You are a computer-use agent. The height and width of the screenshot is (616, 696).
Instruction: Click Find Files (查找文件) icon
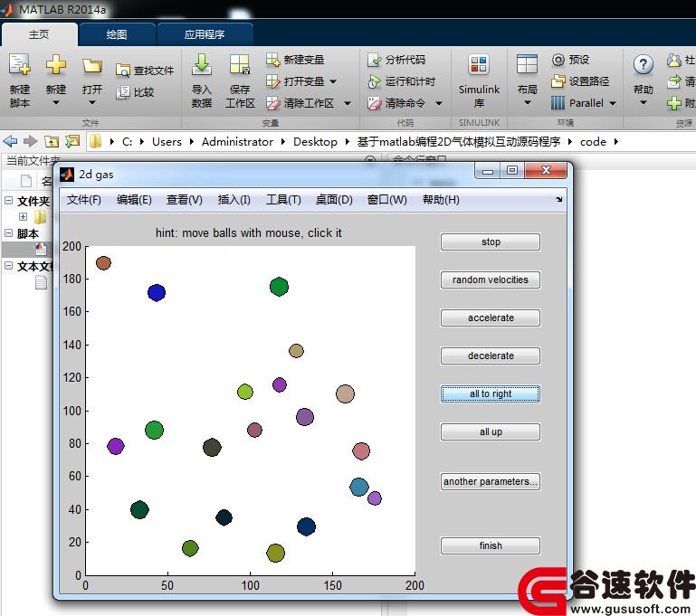tap(123, 70)
